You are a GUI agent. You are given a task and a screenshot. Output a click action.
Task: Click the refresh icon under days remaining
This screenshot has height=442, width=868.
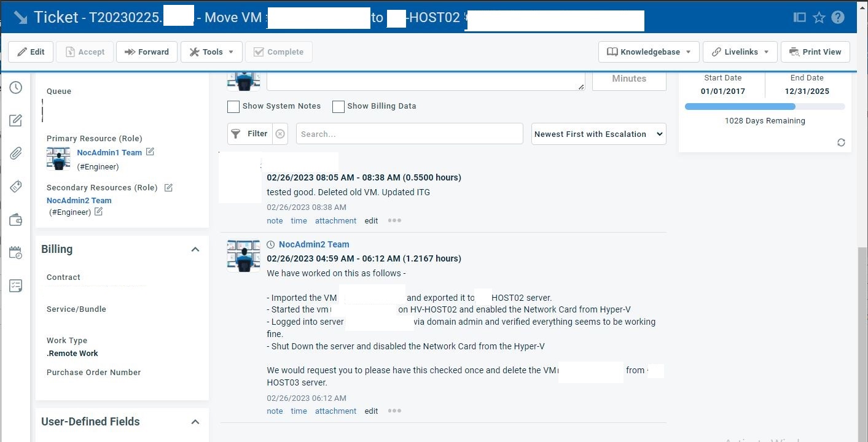(841, 142)
